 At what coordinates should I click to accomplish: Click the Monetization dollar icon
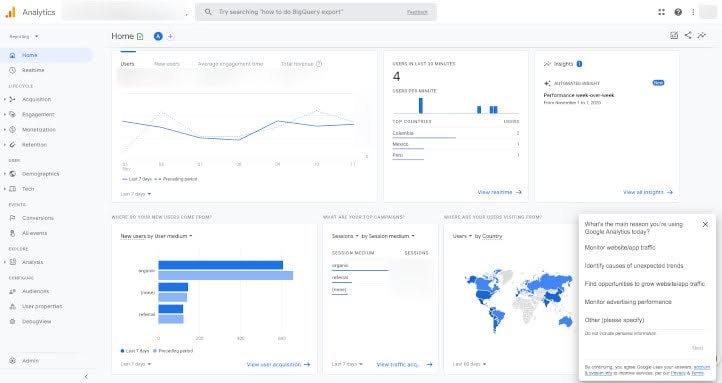pyautogui.click(x=12, y=130)
